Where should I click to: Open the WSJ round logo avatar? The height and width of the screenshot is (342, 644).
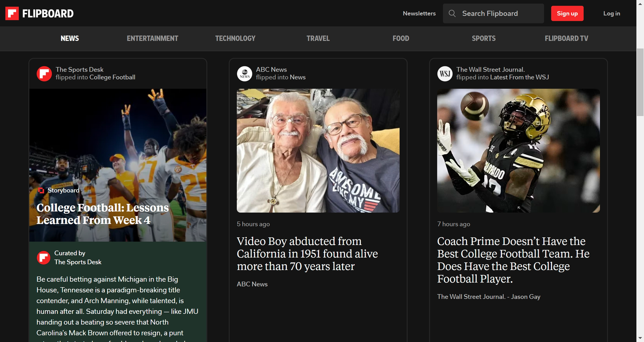point(445,74)
